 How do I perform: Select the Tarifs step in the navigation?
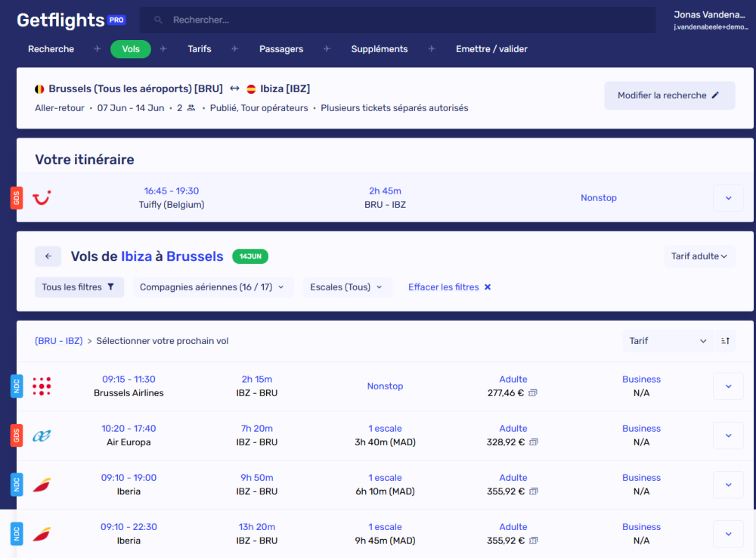(x=199, y=48)
